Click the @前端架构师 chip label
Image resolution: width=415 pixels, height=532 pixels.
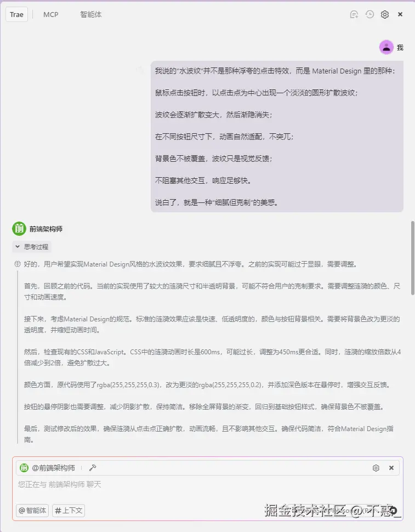[x=53, y=468]
